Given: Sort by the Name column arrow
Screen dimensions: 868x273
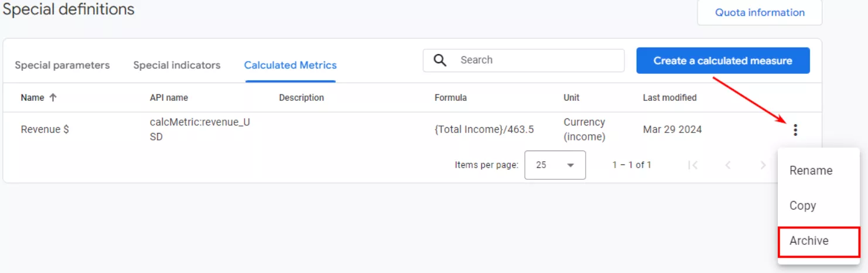Looking at the screenshot, I should click(53, 98).
